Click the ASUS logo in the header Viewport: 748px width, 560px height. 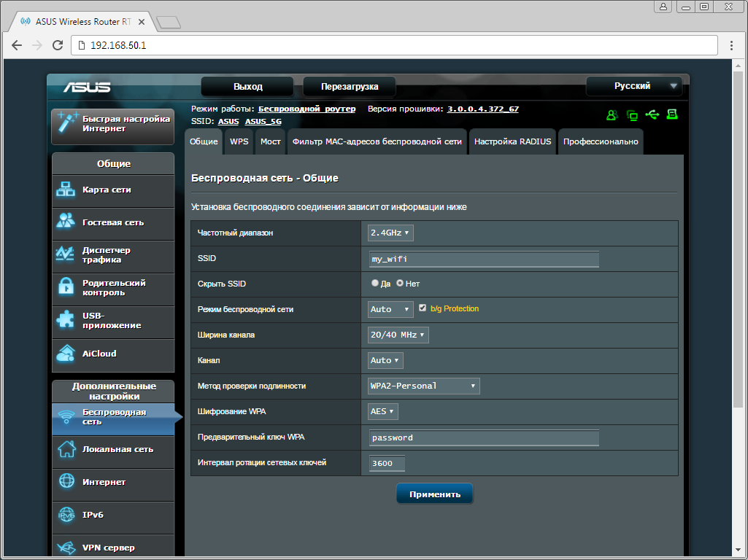[87, 87]
